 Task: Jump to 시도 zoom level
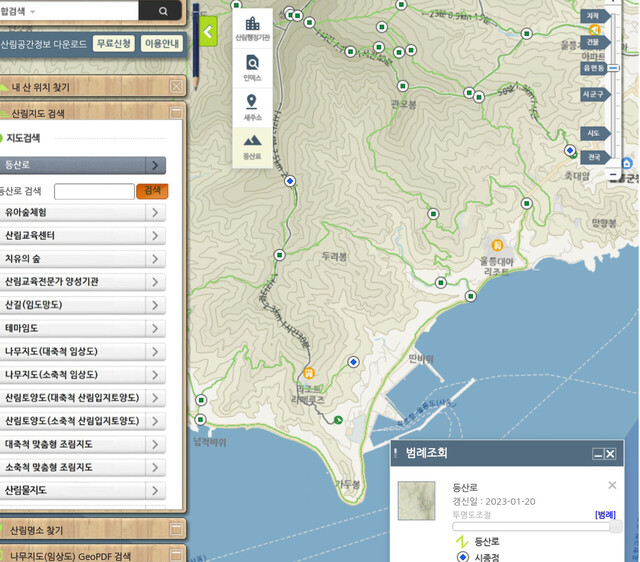[x=595, y=133]
